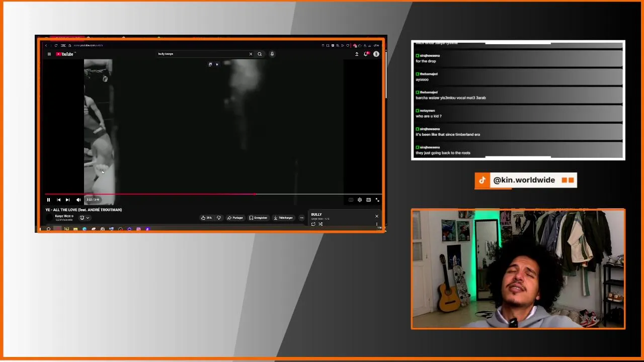Click the Partager share button
Viewport: 644px width, 362px height.
tap(235, 218)
